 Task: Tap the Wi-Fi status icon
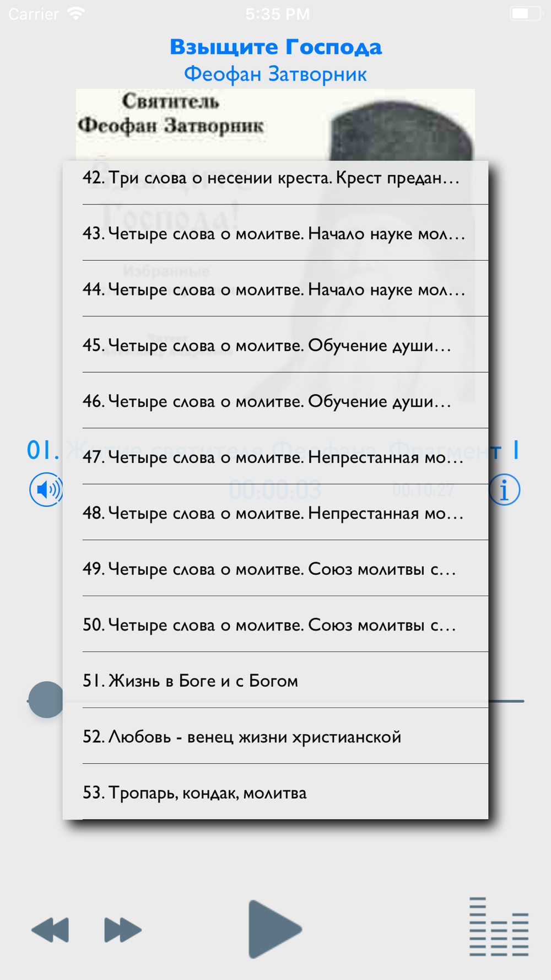pos(76,13)
